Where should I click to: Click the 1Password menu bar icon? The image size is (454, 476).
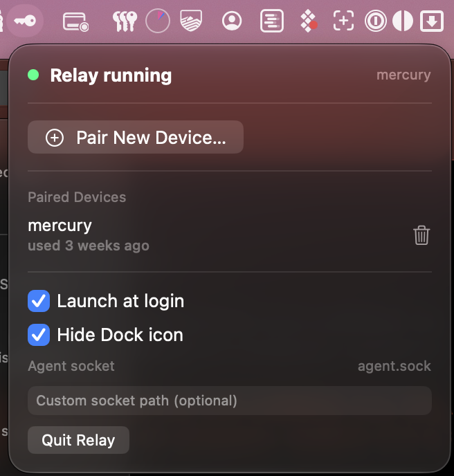coord(376,21)
